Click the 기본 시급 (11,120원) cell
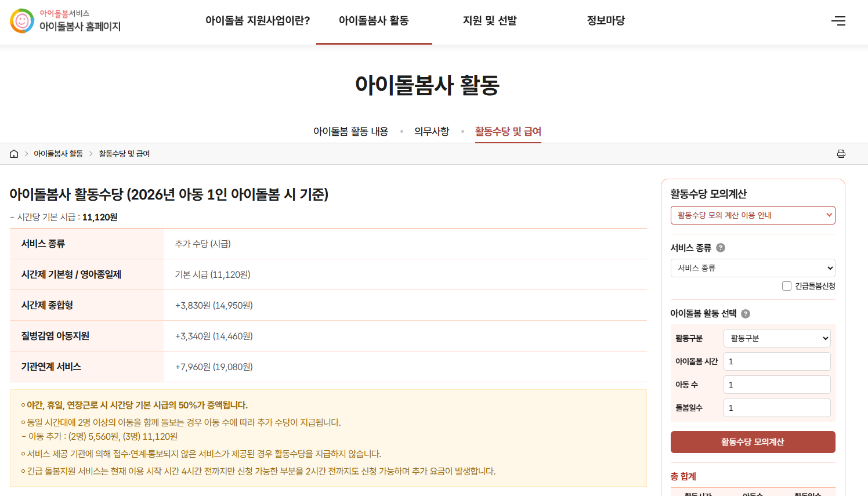 tap(405, 274)
